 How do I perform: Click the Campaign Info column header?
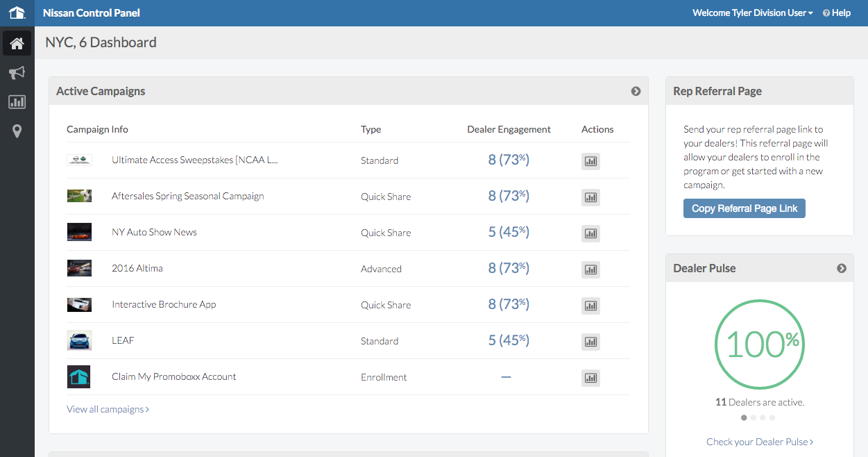97,129
